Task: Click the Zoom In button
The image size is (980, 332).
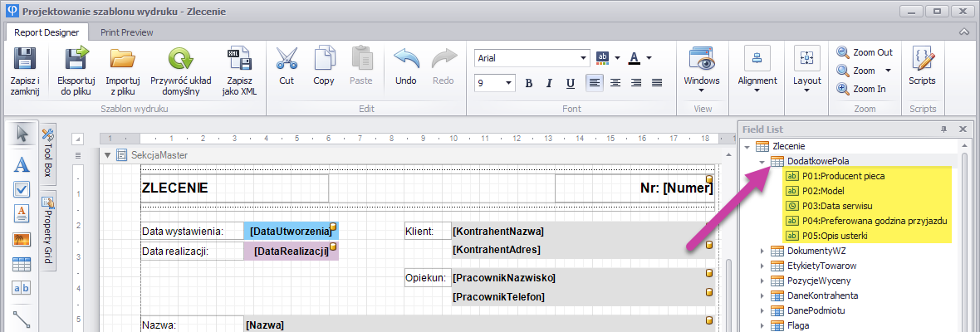Action: tap(861, 89)
